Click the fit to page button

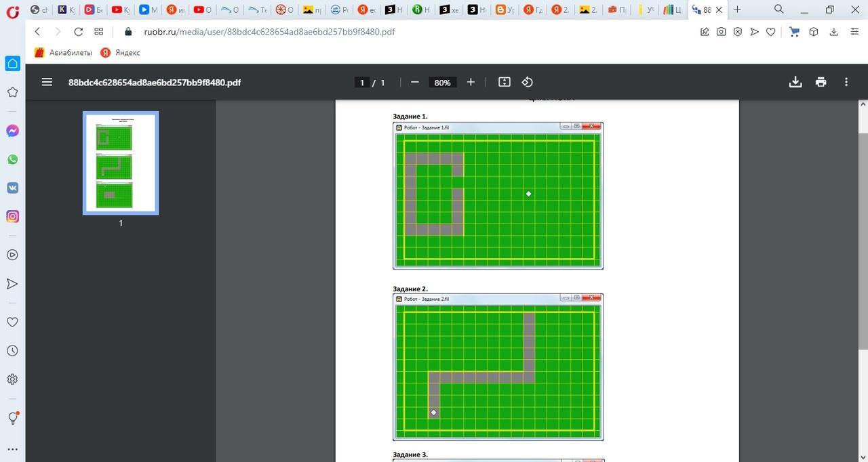504,82
